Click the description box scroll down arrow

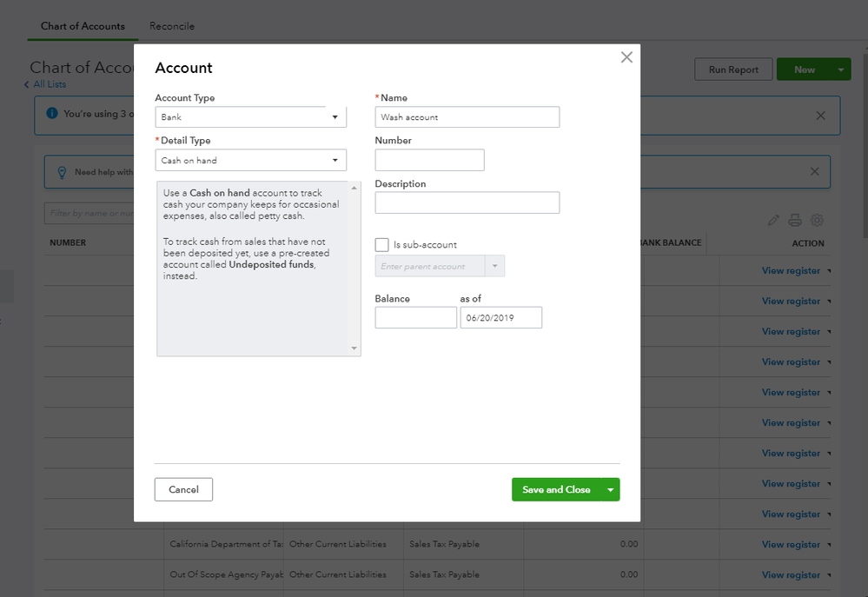point(354,348)
